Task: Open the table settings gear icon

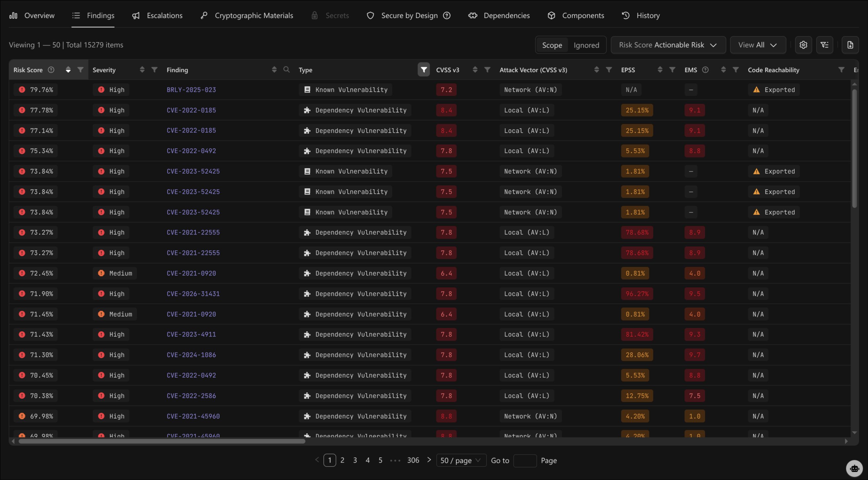Action: click(803, 45)
